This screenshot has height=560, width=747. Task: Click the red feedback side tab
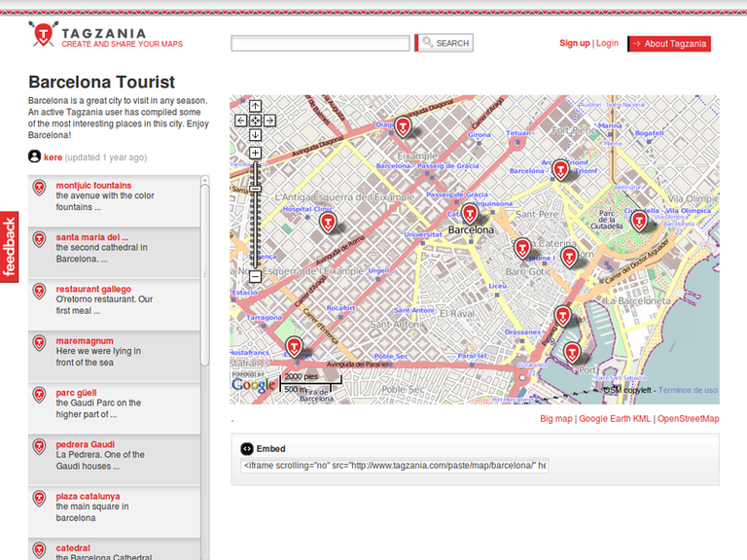click(x=10, y=247)
